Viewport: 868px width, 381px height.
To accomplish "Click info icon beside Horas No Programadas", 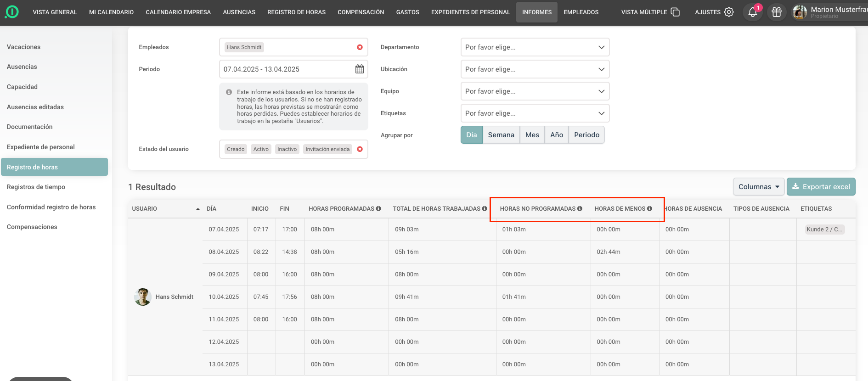I will click(580, 209).
